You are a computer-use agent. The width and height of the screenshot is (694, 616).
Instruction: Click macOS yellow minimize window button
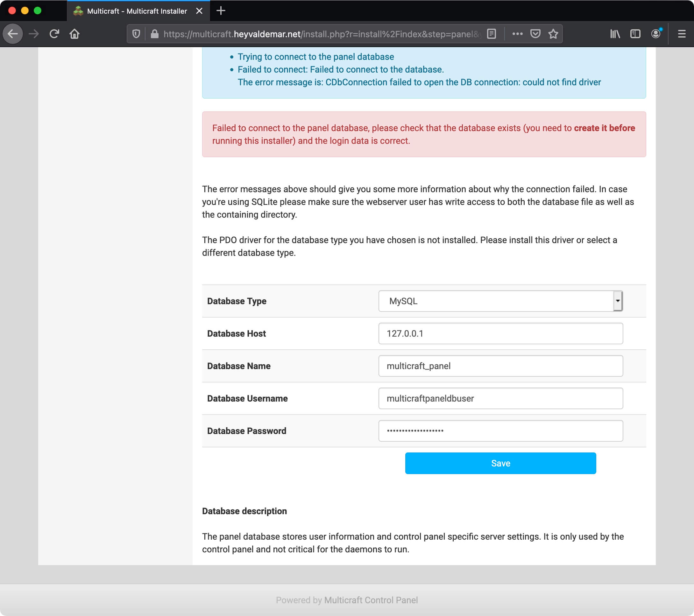[25, 10]
